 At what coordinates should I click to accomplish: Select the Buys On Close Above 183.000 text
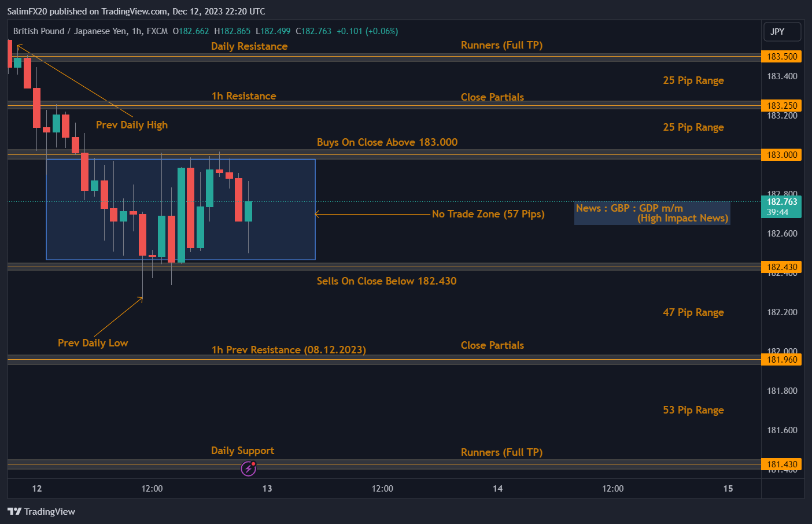click(387, 142)
